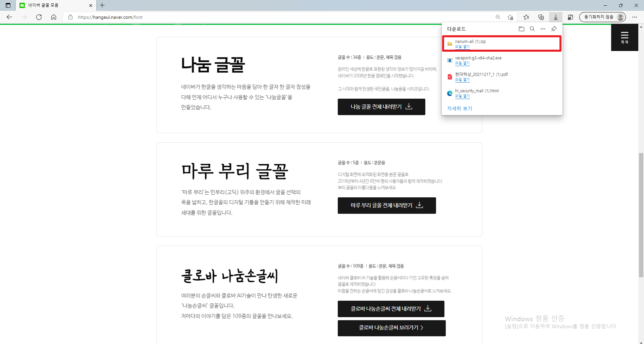This screenshot has height=344, width=644.
Task: Open file link under veraport-g3-x64-sha2.exe
Action: tap(462, 63)
